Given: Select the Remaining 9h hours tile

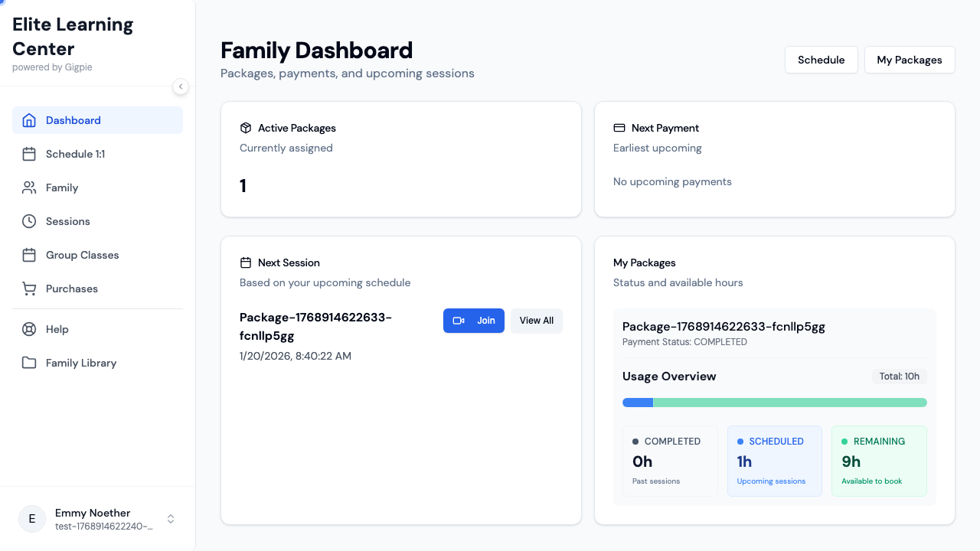Looking at the screenshot, I should point(878,461).
